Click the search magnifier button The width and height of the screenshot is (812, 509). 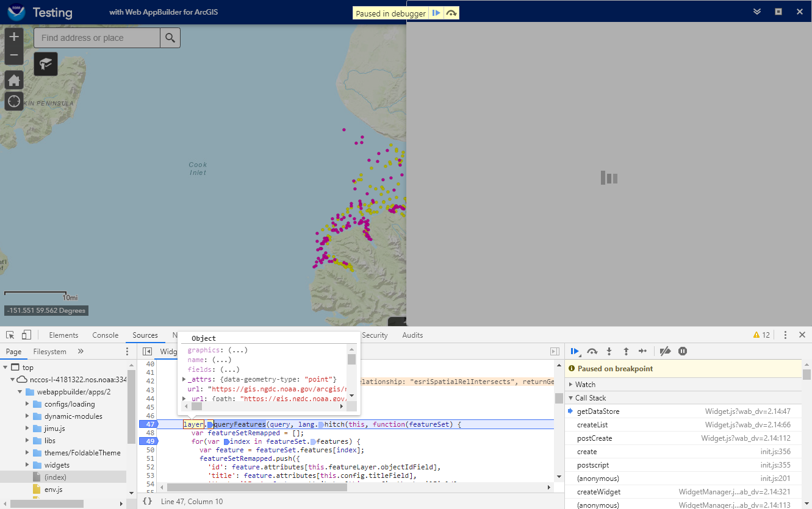tap(170, 38)
